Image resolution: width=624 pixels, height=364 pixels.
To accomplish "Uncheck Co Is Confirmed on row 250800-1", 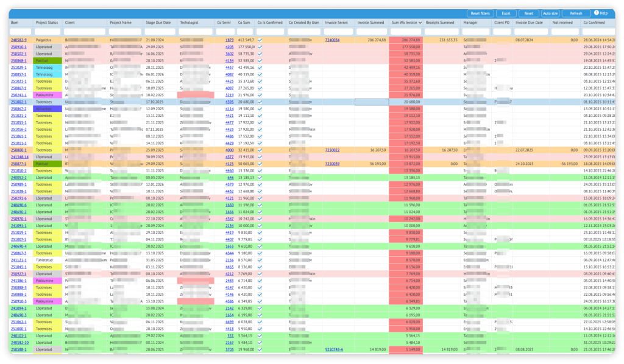I will [x=261, y=149].
